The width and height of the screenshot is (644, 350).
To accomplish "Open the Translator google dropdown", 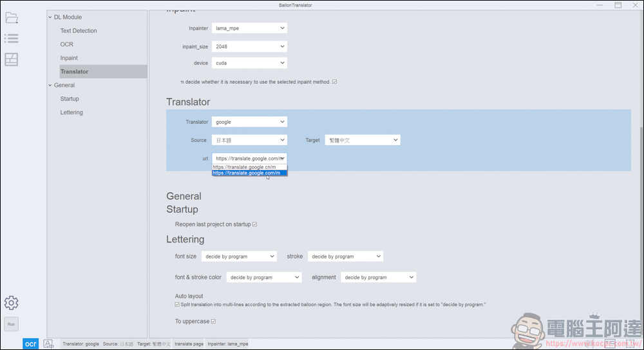I will coord(249,122).
